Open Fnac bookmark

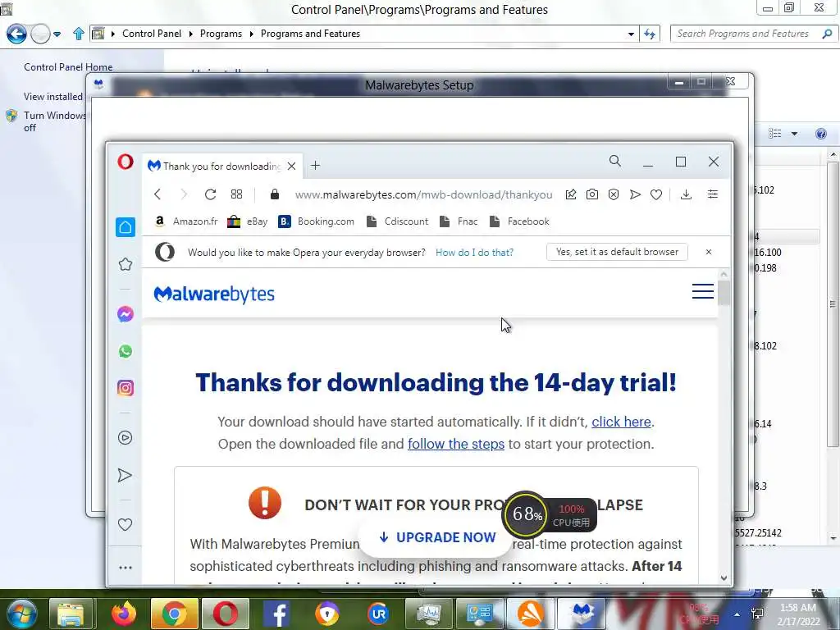459,221
